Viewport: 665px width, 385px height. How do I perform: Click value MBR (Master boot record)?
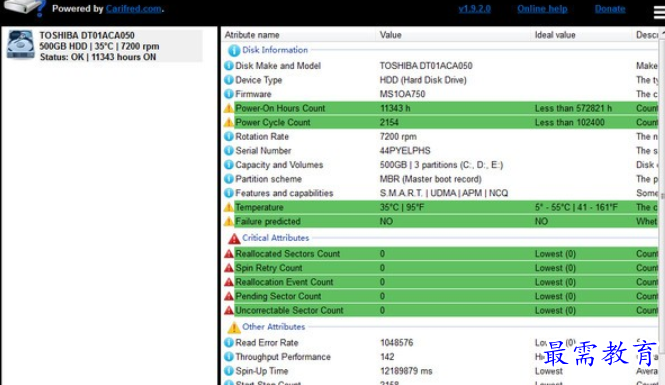click(x=430, y=179)
